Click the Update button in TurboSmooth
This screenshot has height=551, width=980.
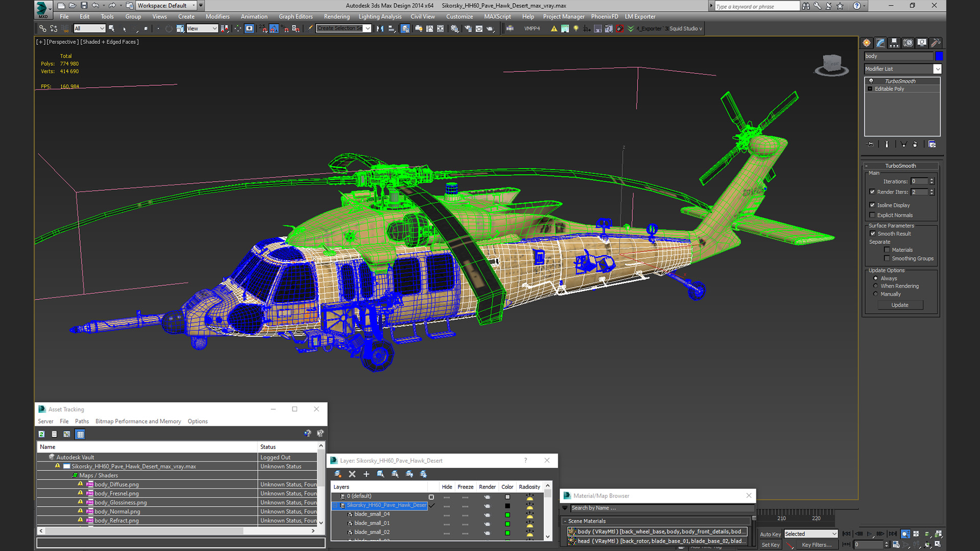[900, 305]
